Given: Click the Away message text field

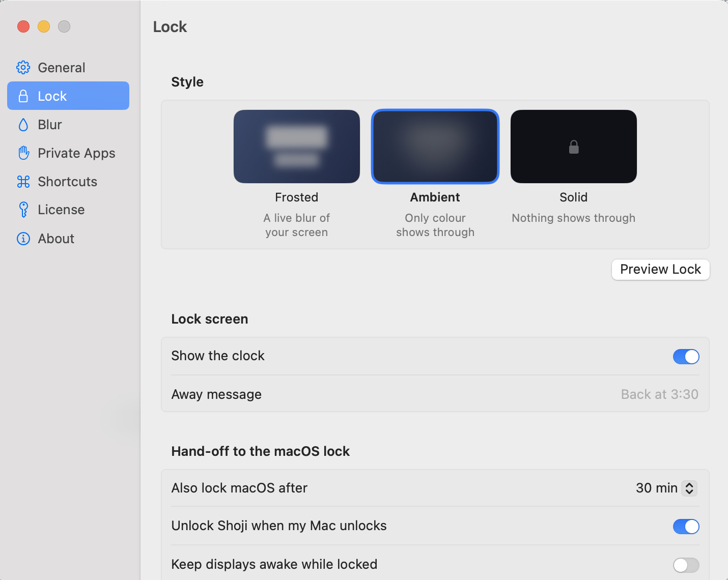Looking at the screenshot, I should tap(660, 394).
